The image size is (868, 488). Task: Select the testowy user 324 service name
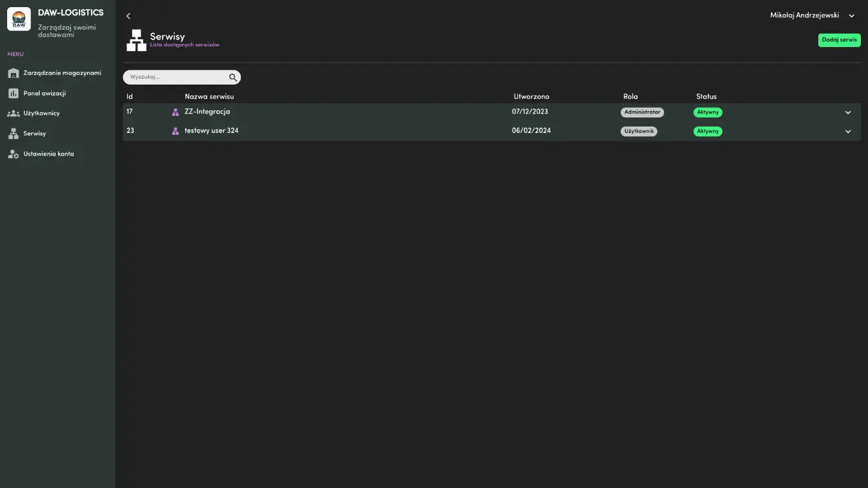211,131
